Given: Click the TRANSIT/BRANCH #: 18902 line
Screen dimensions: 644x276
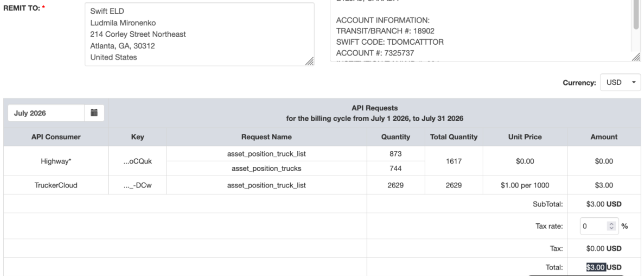Looking at the screenshot, I should click(x=385, y=31).
